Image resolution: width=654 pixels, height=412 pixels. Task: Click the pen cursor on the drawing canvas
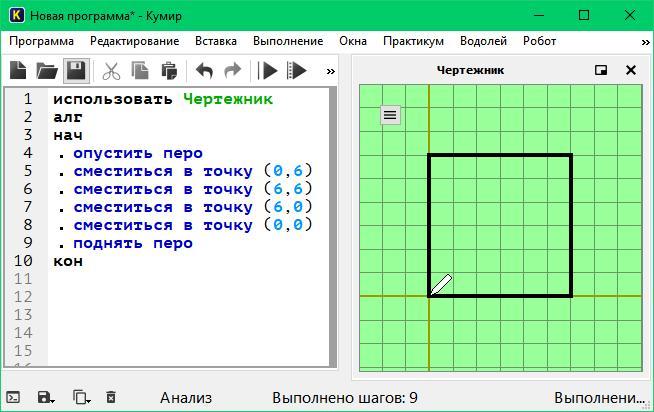click(441, 284)
